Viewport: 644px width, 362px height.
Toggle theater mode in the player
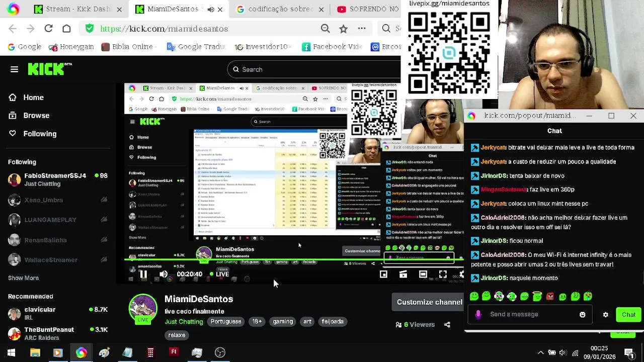click(x=423, y=275)
